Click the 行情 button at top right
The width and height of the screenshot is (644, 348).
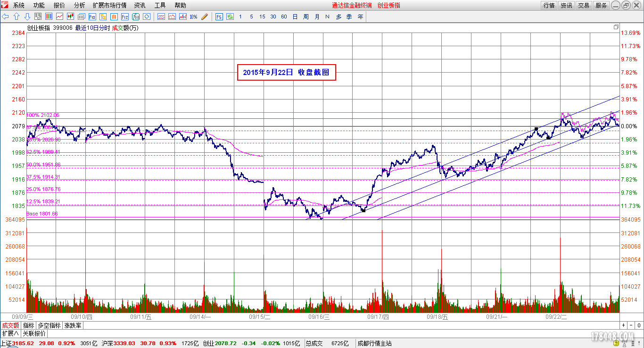point(549,5)
